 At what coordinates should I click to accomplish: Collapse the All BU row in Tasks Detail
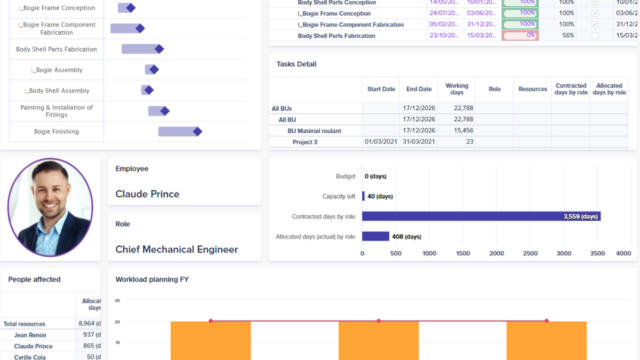[x=287, y=120]
